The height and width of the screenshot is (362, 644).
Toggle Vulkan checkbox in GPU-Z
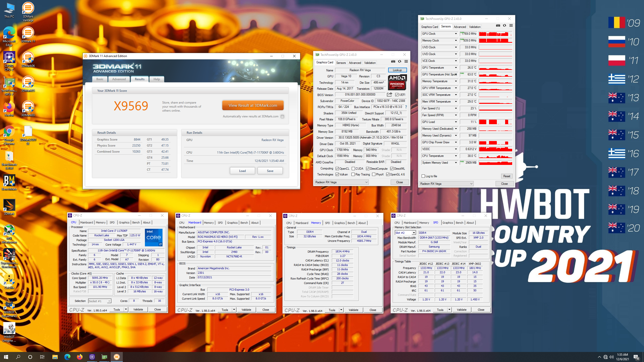[337, 174]
